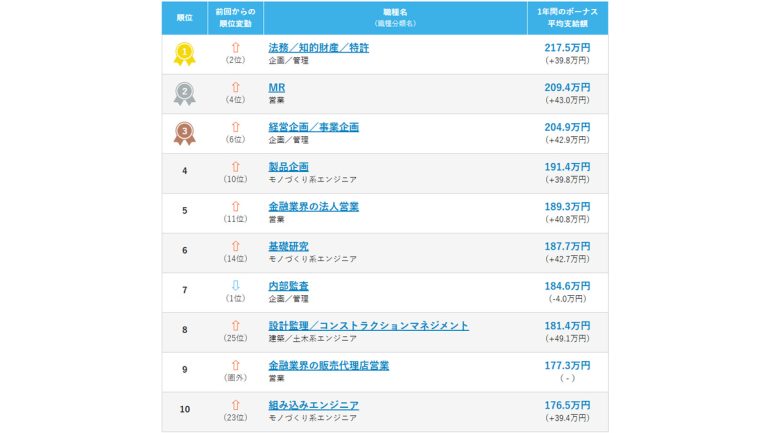Open the 組み込みエンジニア link
Image resolution: width=770 pixels, height=433 pixels.
click(x=313, y=405)
